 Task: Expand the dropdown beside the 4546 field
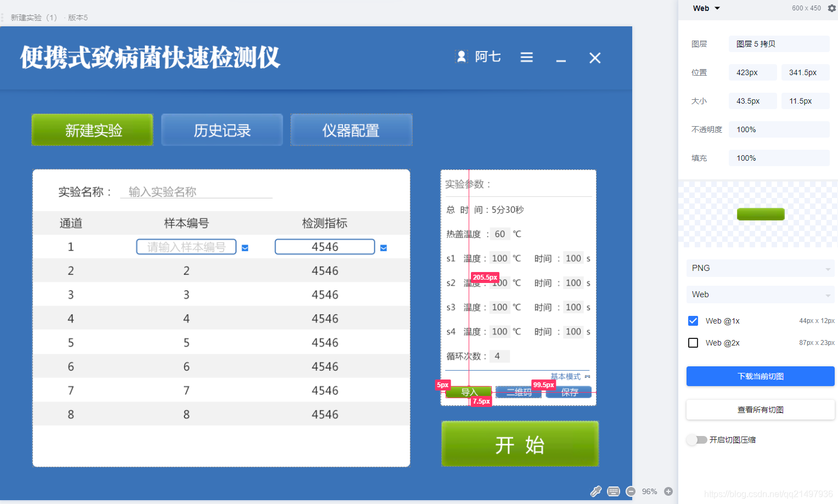point(383,247)
